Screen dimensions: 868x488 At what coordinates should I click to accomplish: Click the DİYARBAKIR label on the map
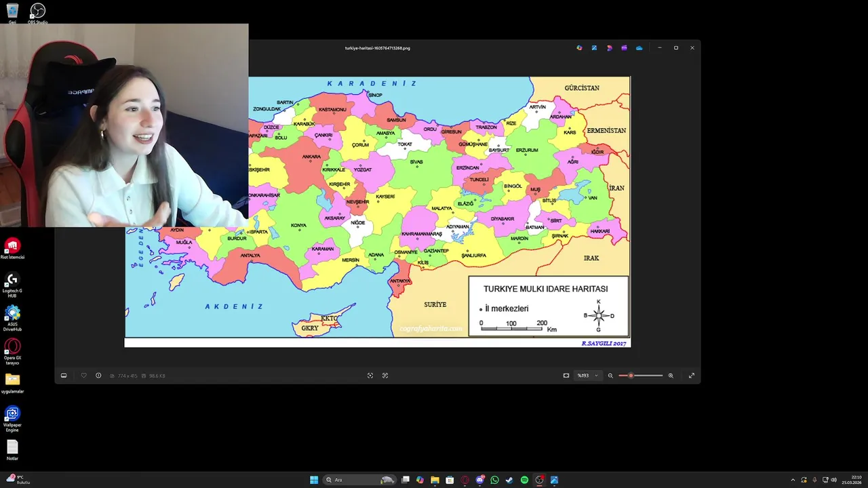tap(502, 219)
